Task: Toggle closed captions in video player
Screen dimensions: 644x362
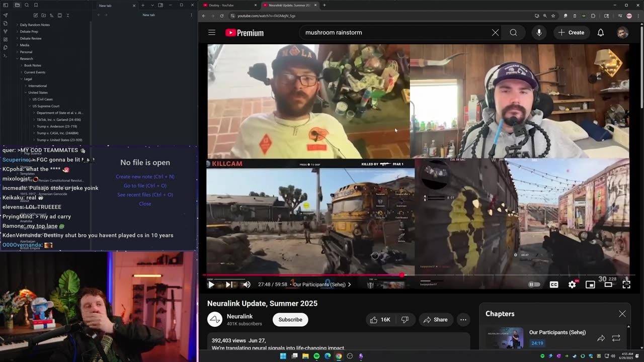Action: pyautogui.click(x=554, y=285)
